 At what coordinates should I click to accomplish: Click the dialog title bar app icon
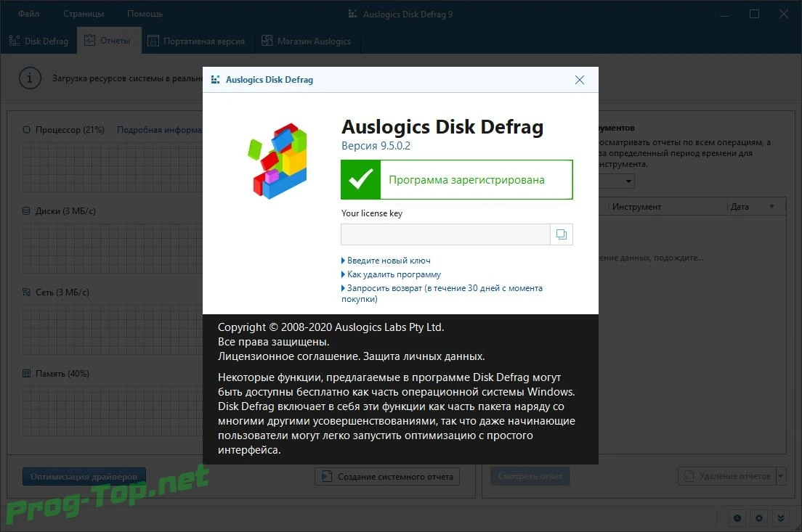point(215,80)
